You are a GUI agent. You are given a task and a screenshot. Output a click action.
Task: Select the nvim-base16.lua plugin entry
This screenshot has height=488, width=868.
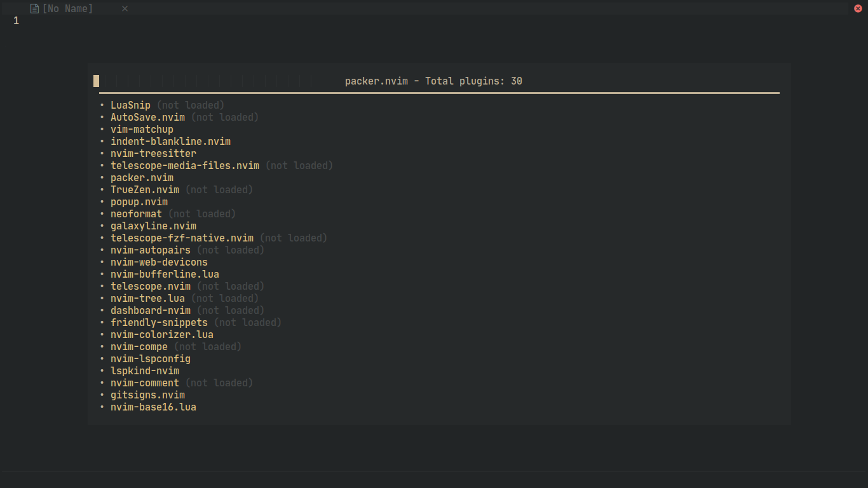pyautogui.click(x=153, y=407)
